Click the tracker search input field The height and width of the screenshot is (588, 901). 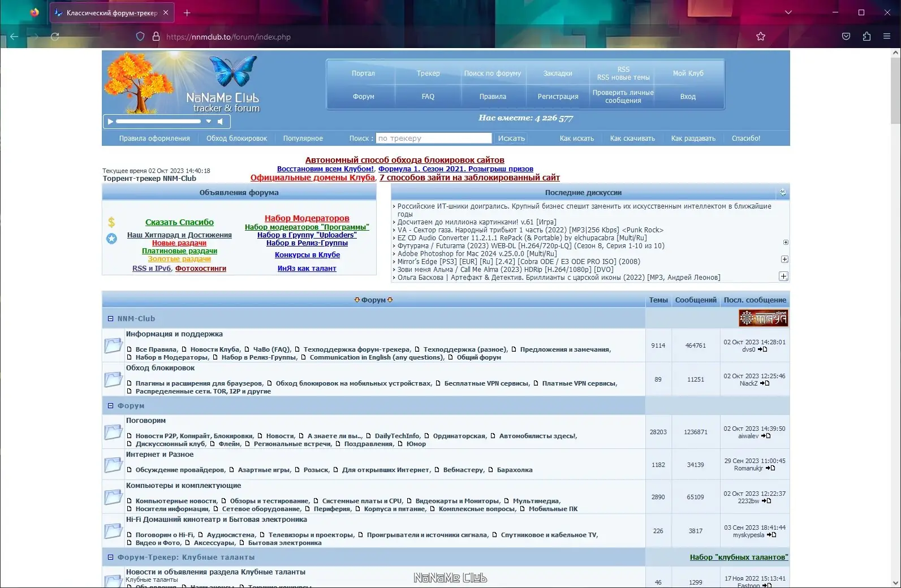click(x=434, y=138)
